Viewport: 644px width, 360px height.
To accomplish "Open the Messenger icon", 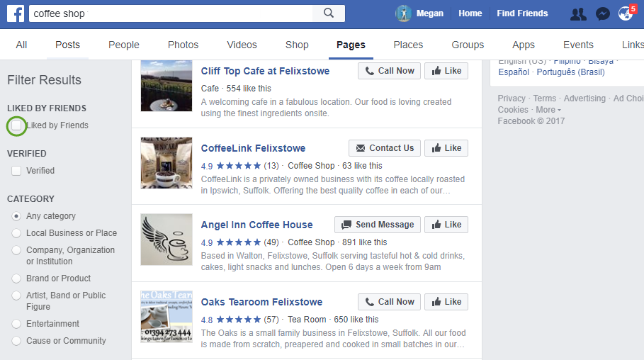I will tap(602, 14).
